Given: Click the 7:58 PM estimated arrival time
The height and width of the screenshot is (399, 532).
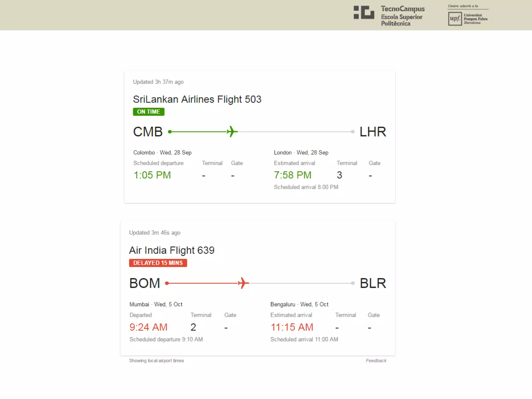Looking at the screenshot, I should coord(292,175).
